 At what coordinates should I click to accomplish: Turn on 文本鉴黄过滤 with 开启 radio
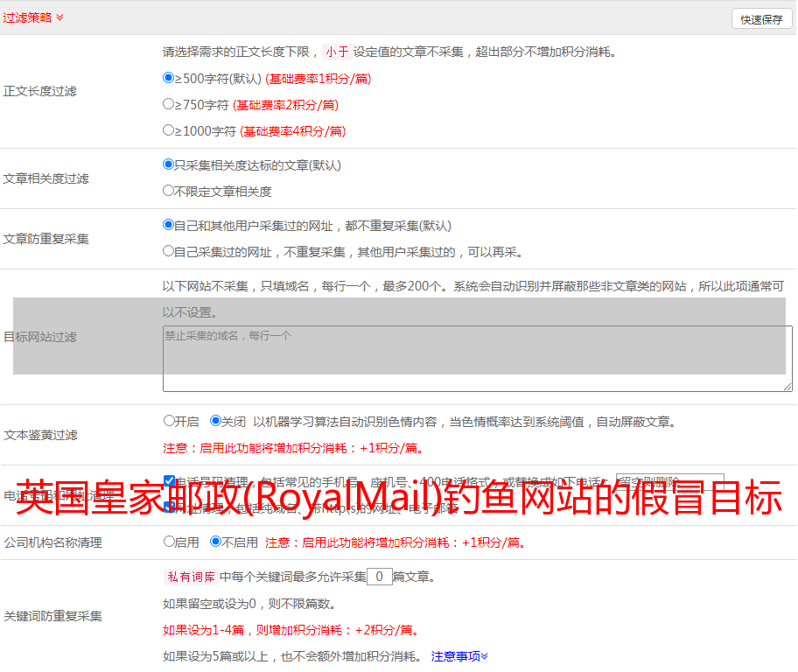pos(169,421)
